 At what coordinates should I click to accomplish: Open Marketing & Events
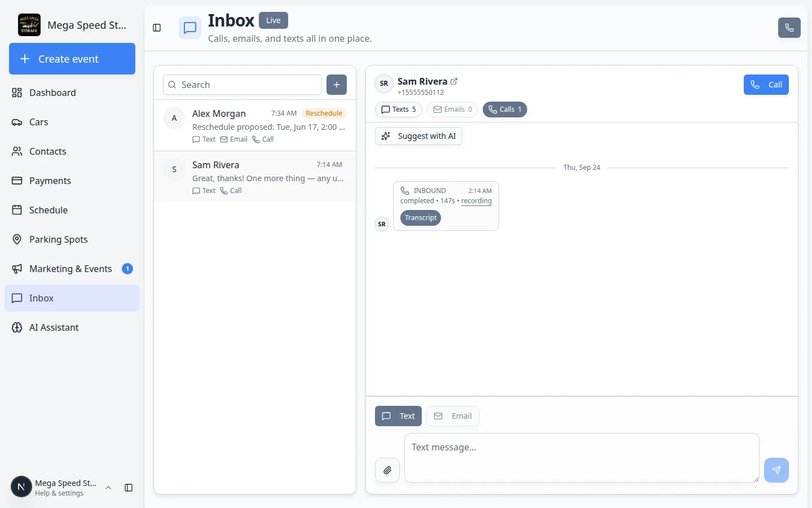72,269
